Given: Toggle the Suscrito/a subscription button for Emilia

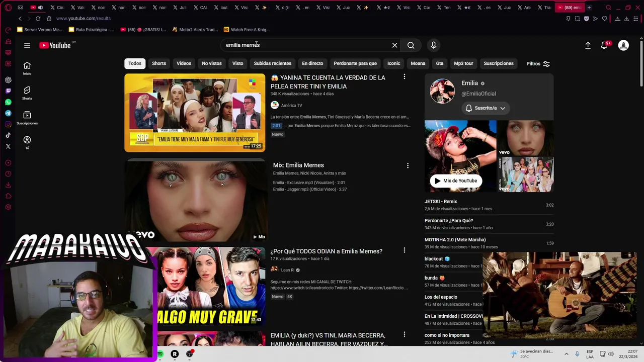Looking at the screenshot, I should tap(486, 108).
